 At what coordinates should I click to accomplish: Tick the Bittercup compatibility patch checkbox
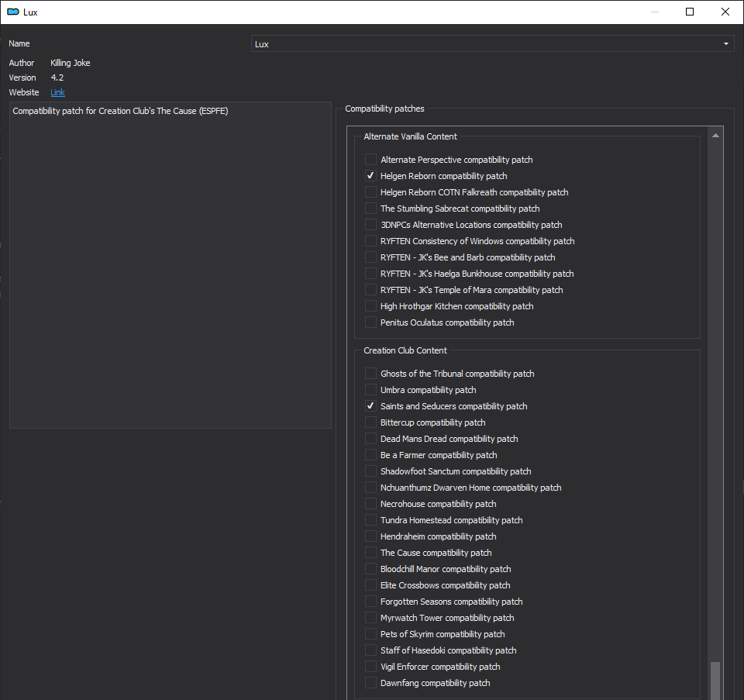click(370, 422)
